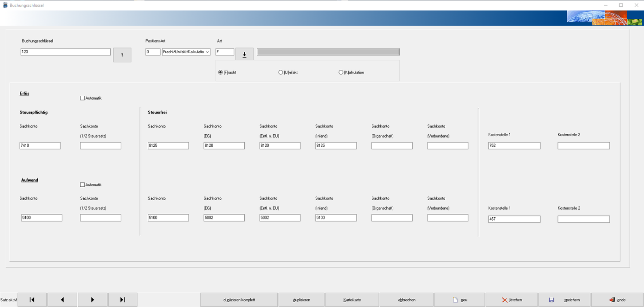Save the record with speichern
644x307 pixels.
(564, 300)
